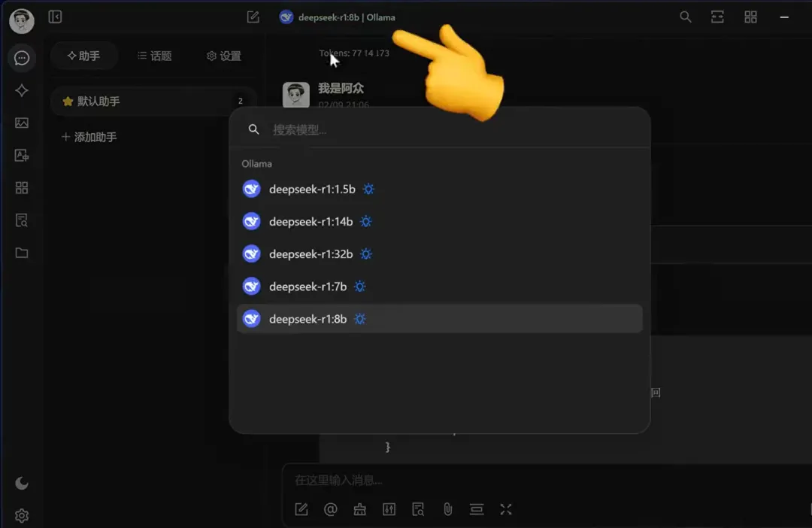Image resolution: width=812 pixels, height=528 pixels.
Task: Start new topic from input toolbar
Action: (301, 509)
